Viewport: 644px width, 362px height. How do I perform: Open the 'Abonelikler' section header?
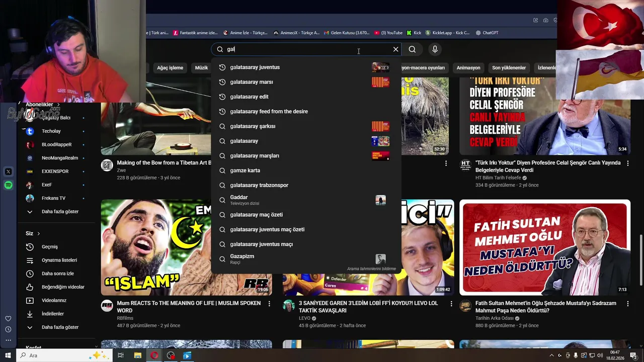point(43,105)
